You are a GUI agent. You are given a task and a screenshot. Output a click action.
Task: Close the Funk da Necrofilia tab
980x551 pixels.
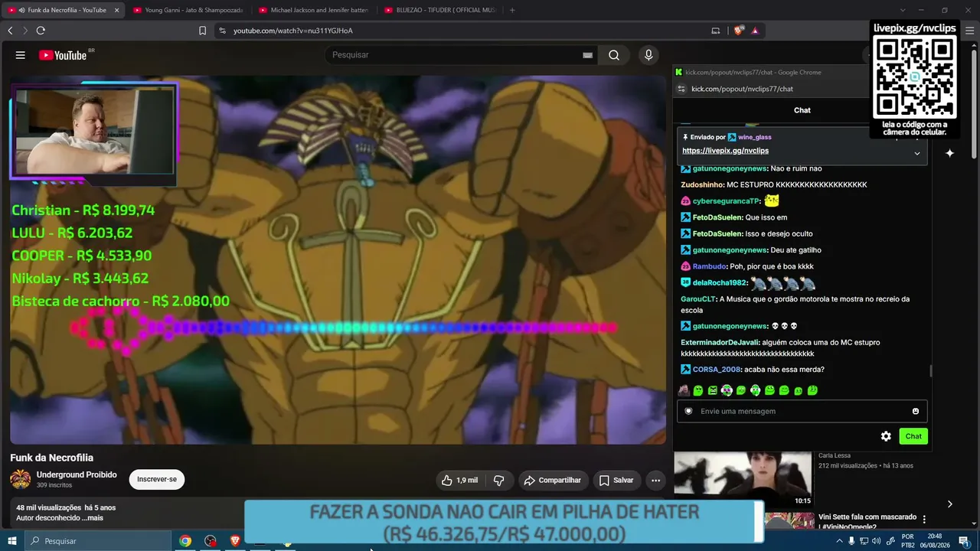(x=116, y=10)
